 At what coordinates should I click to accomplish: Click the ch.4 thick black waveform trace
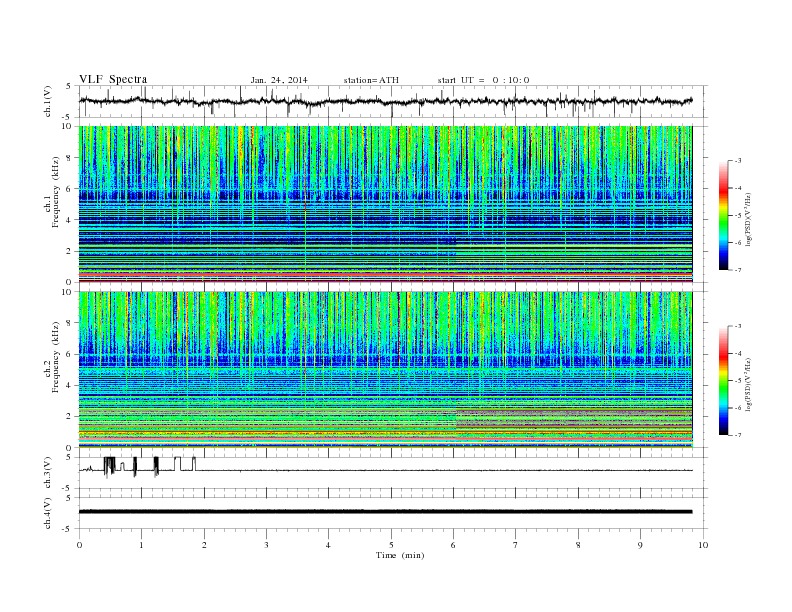pos(385,512)
